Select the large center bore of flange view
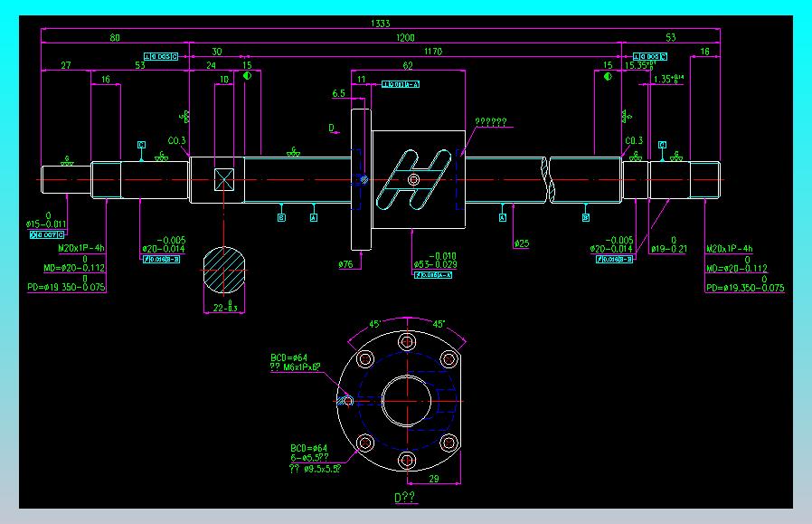This screenshot has width=812, height=524. tap(407, 401)
